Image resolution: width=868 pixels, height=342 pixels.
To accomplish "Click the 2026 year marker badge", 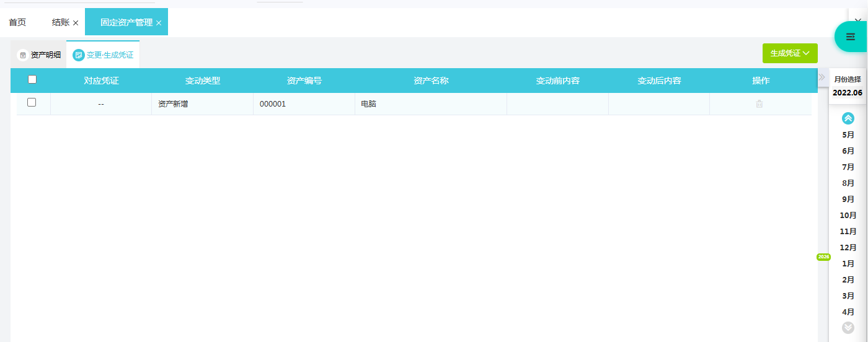I will (823, 256).
